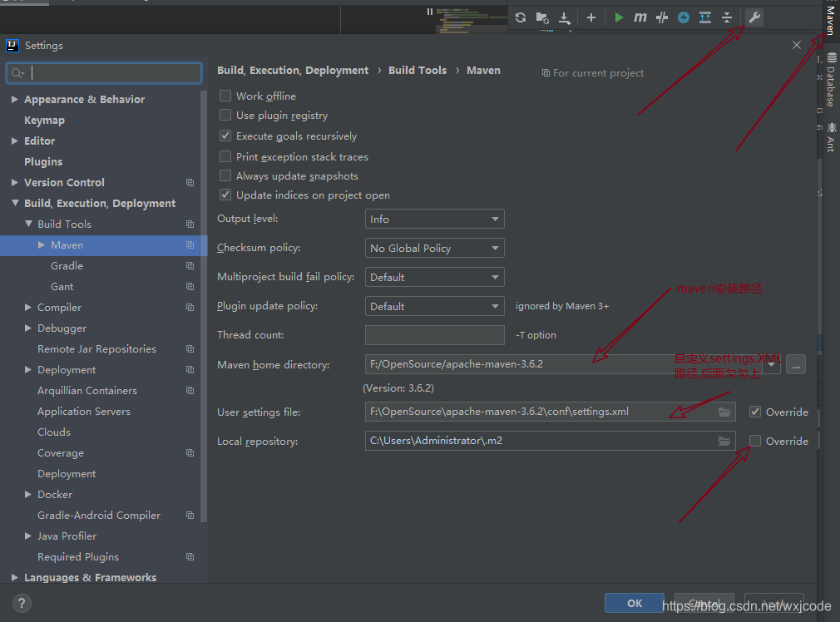The height and width of the screenshot is (622, 840).
Task: Check Override for Local repository
Action: (x=755, y=441)
